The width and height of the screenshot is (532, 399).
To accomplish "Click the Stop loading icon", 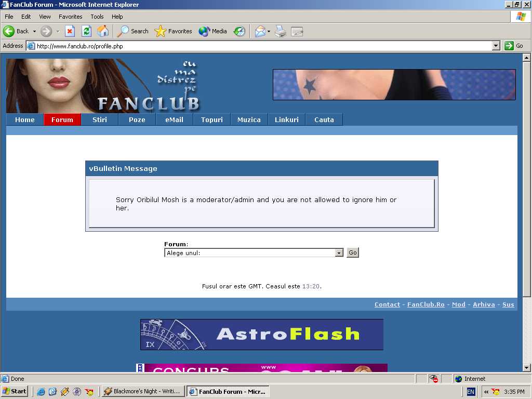I will (70, 31).
